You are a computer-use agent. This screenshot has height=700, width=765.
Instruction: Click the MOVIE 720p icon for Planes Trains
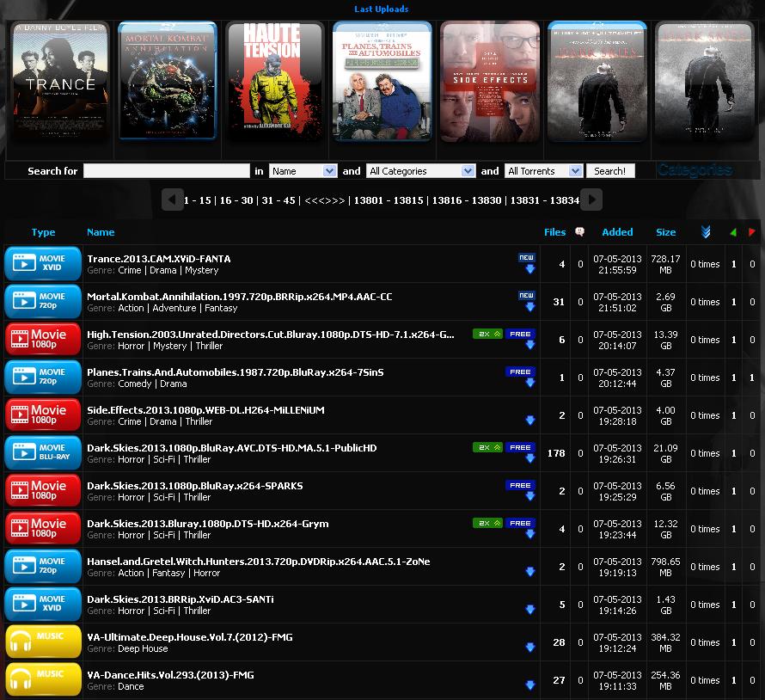pos(43,377)
